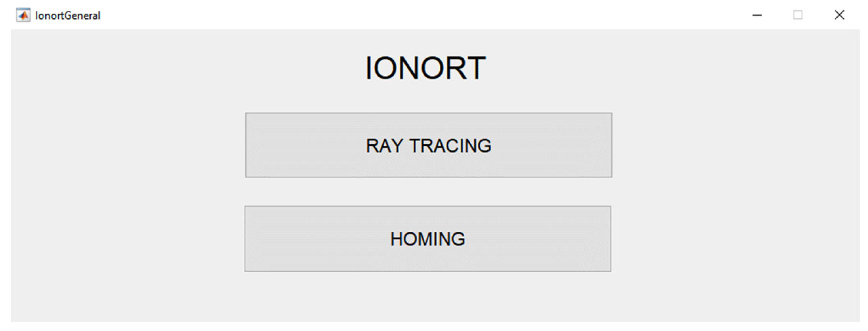Open the window system menu via MATLAB icon
This screenshot has width=868, height=331.
click(23, 15)
